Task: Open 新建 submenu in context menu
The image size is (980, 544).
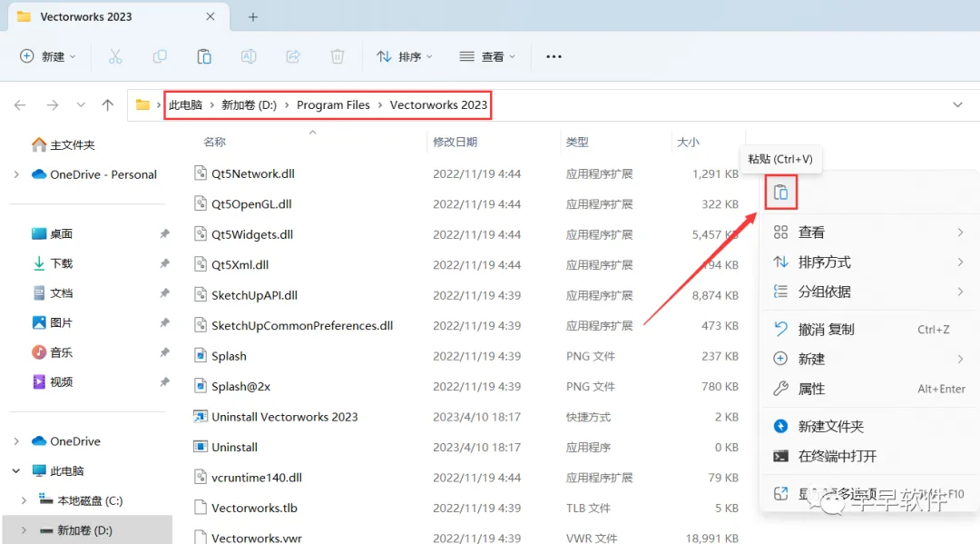Action: click(868, 359)
